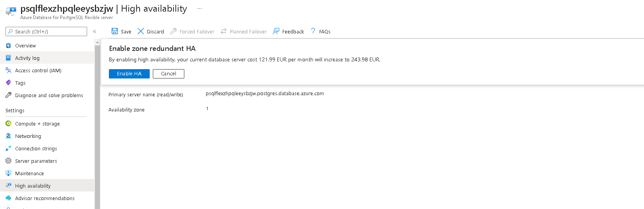Click the Advisor recommendations cloud icon
The height and width of the screenshot is (209, 644).
[8, 198]
